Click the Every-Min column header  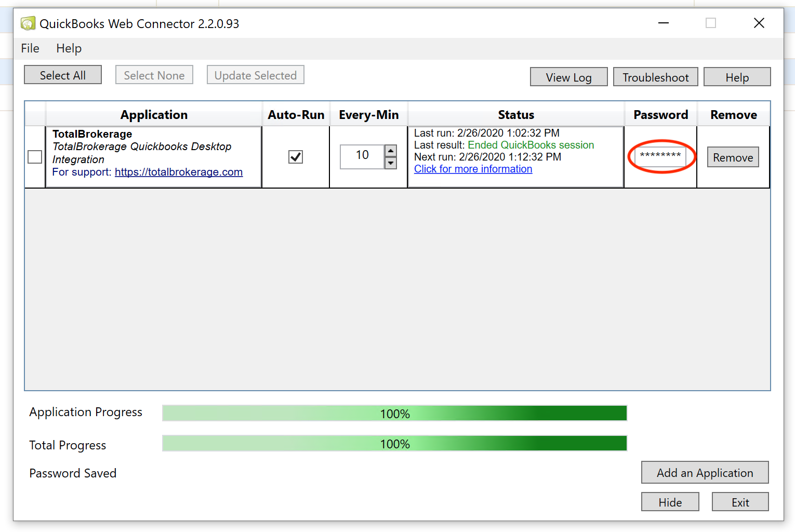pos(369,115)
